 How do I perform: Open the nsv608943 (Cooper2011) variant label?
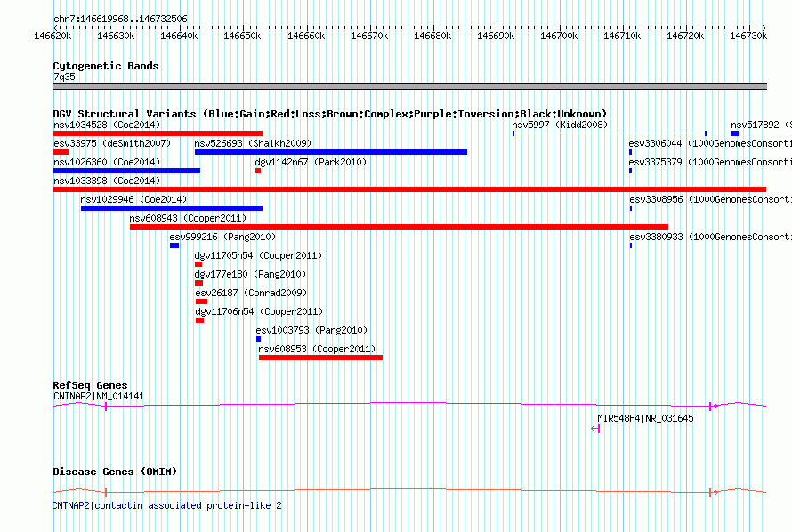(x=188, y=218)
